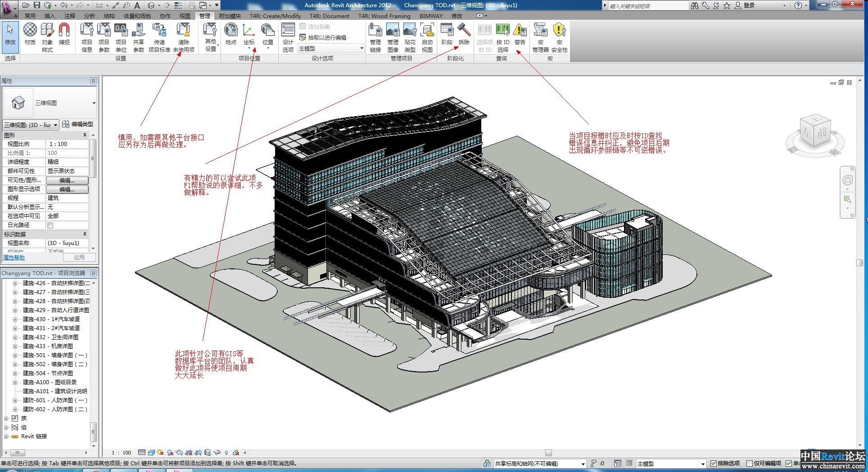
Task: Click the 捕捉 snaps magnet icon
Action: point(64,35)
